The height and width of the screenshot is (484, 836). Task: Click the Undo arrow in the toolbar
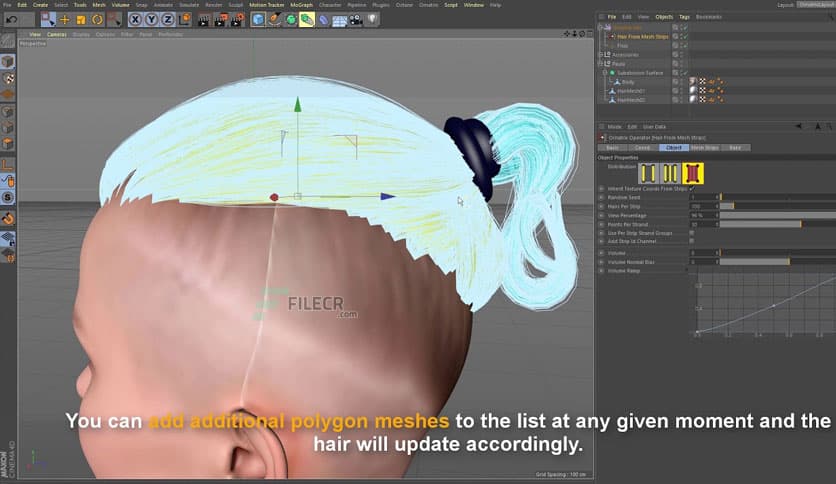pyautogui.click(x=12, y=20)
